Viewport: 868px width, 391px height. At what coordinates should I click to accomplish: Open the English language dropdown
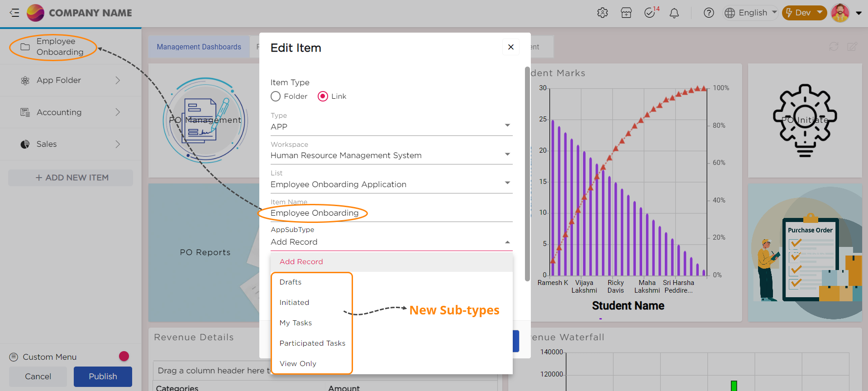point(751,13)
